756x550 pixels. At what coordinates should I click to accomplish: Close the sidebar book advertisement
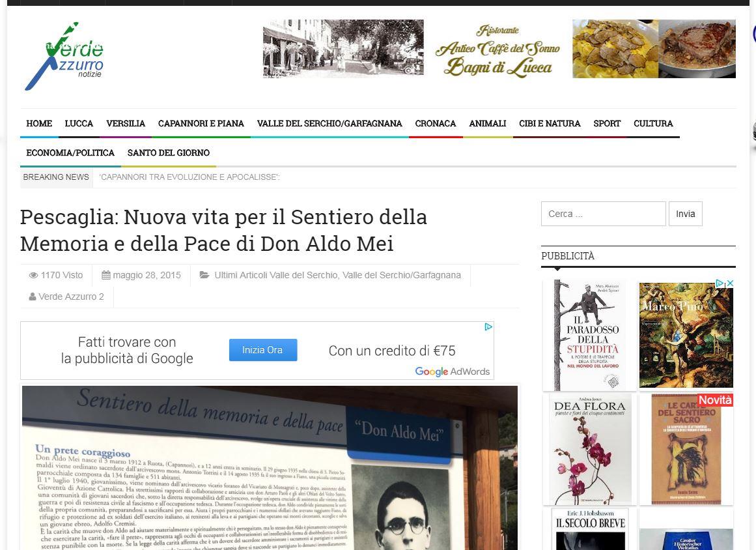[730, 283]
